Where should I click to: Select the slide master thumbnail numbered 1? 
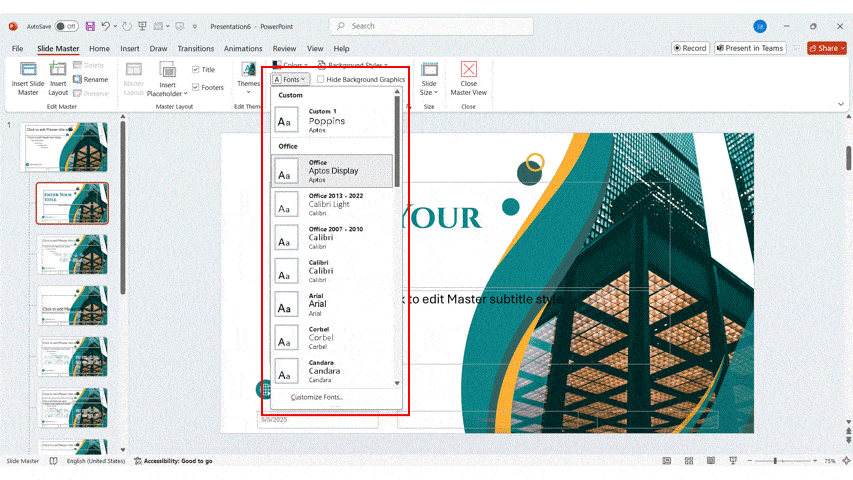pyautogui.click(x=64, y=147)
